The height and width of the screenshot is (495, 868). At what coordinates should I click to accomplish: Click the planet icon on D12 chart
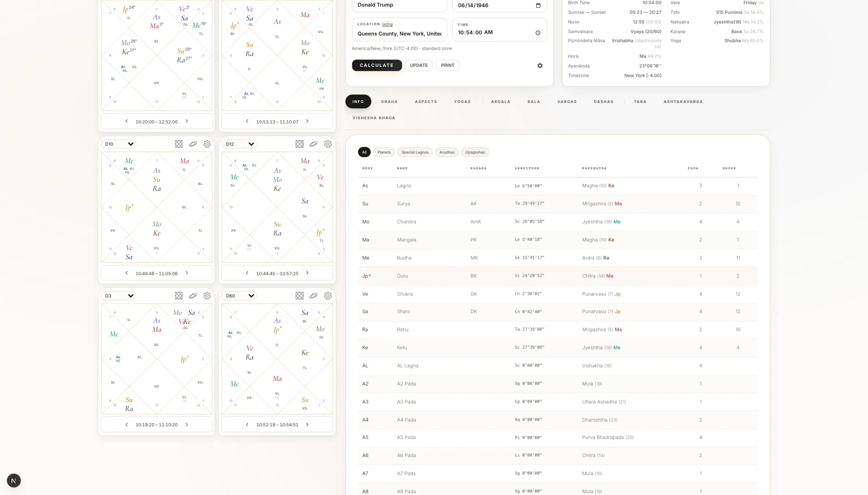tap(314, 144)
